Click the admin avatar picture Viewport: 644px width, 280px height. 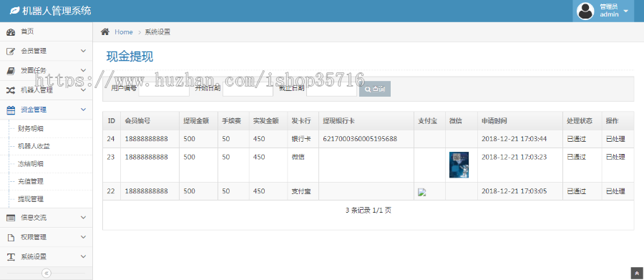click(x=585, y=11)
